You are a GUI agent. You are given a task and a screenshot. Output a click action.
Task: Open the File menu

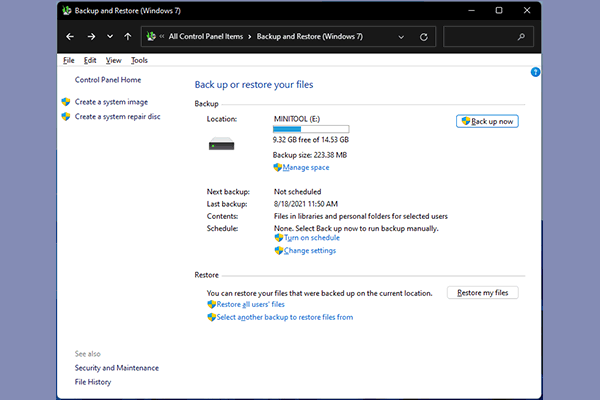[68, 60]
